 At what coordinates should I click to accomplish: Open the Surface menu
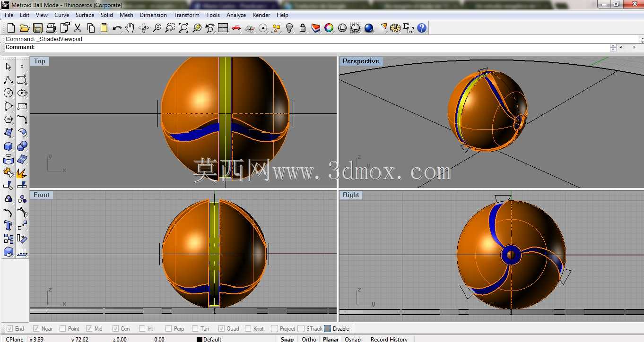pos(85,15)
